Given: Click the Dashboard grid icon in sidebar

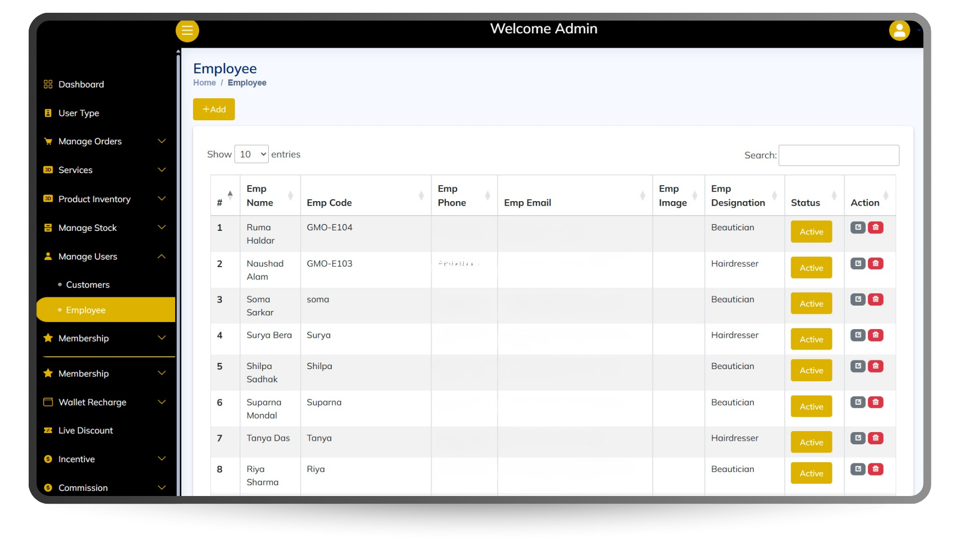Looking at the screenshot, I should [x=48, y=84].
